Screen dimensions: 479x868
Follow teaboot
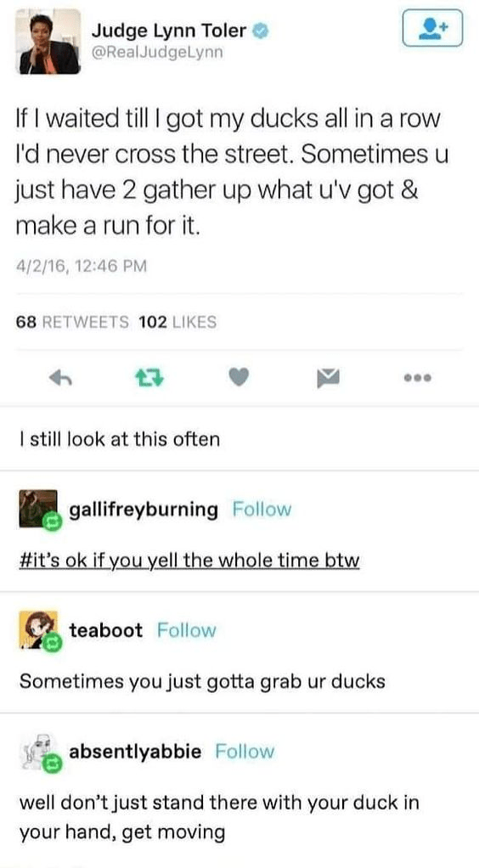pyautogui.click(x=187, y=630)
